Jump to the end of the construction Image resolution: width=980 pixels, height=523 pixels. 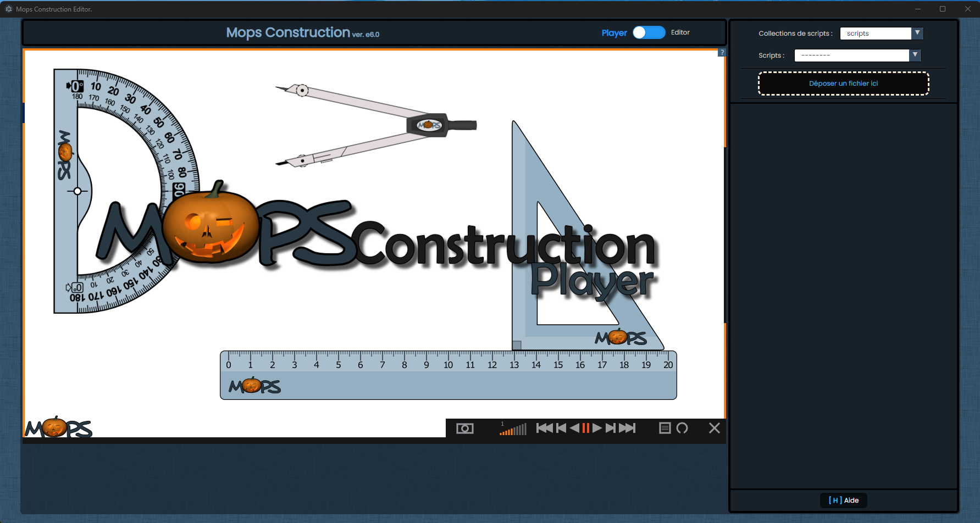tap(627, 428)
